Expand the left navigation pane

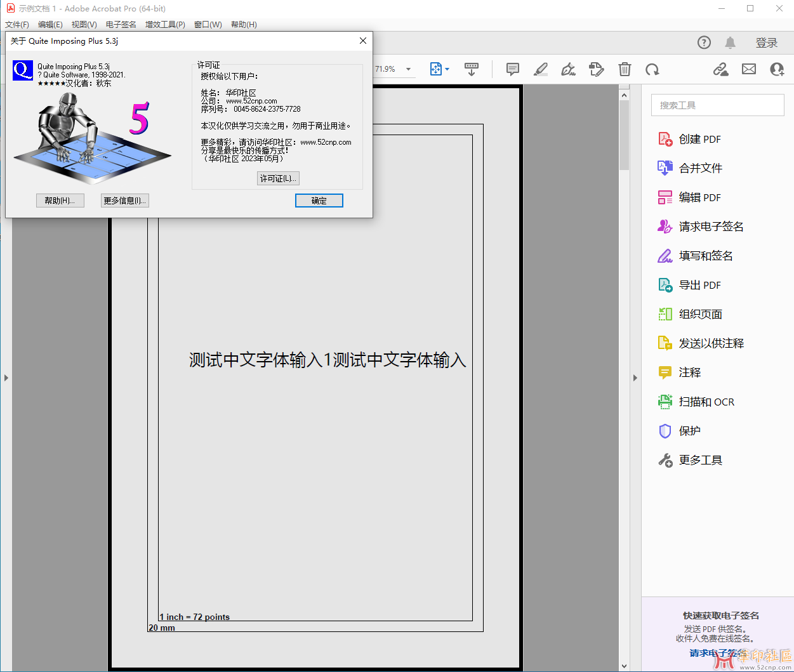tap(6, 378)
